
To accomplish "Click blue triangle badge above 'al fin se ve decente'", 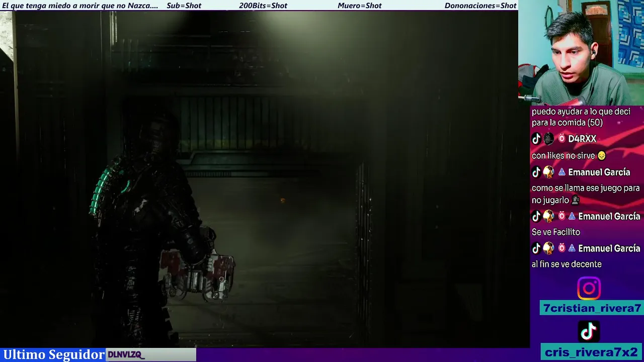I will click(x=572, y=248).
